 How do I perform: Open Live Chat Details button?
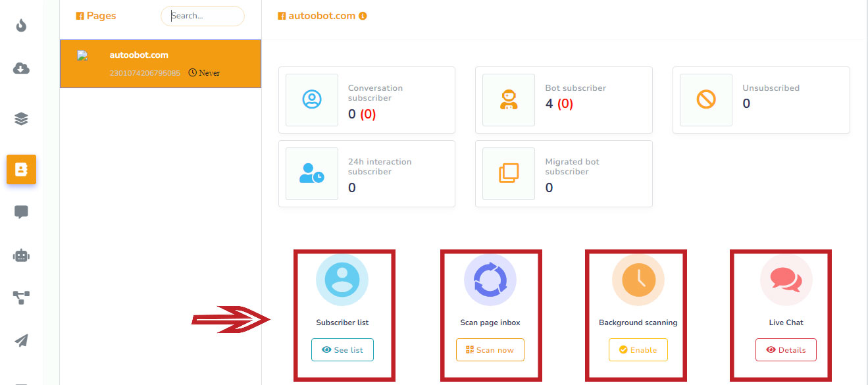click(x=786, y=350)
